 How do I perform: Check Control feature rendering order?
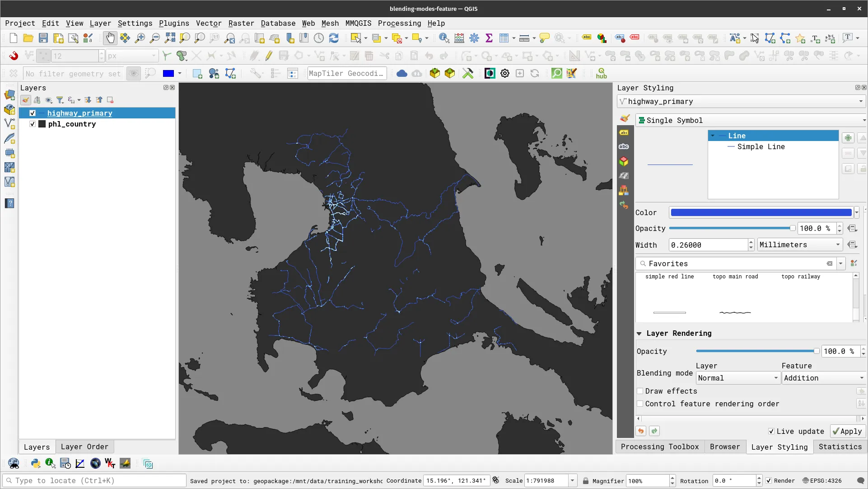[x=640, y=404]
